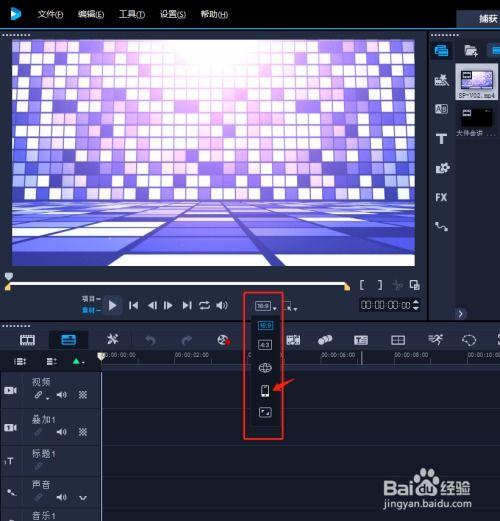Open the FX filter panel
The width and height of the screenshot is (500, 521).
pyautogui.click(x=441, y=197)
